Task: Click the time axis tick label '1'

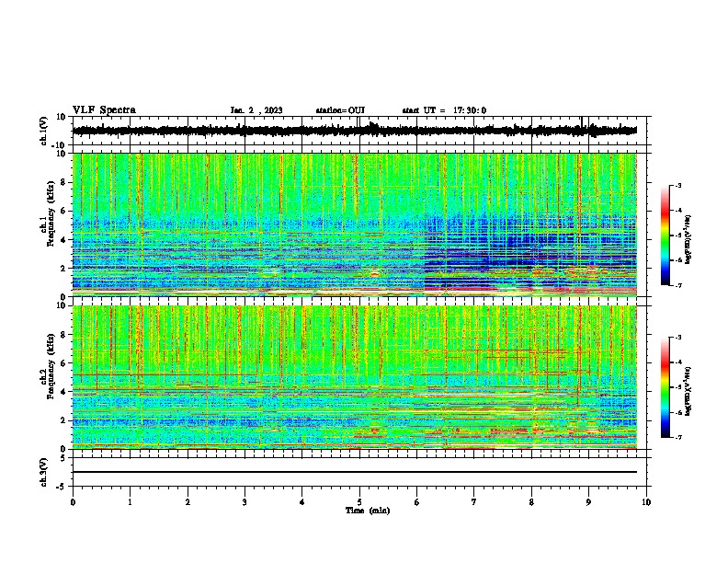Action: click(x=130, y=502)
